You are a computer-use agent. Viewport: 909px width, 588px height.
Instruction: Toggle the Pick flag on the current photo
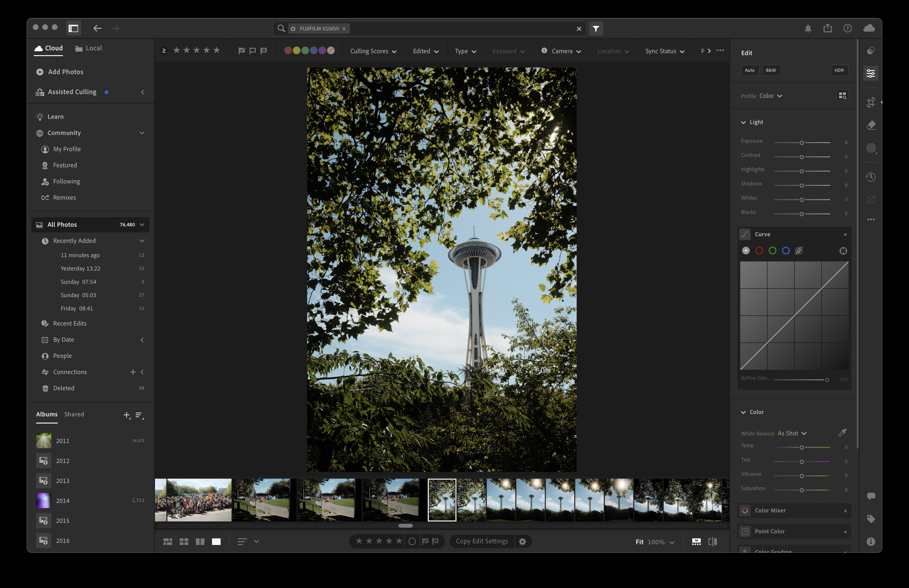click(425, 541)
